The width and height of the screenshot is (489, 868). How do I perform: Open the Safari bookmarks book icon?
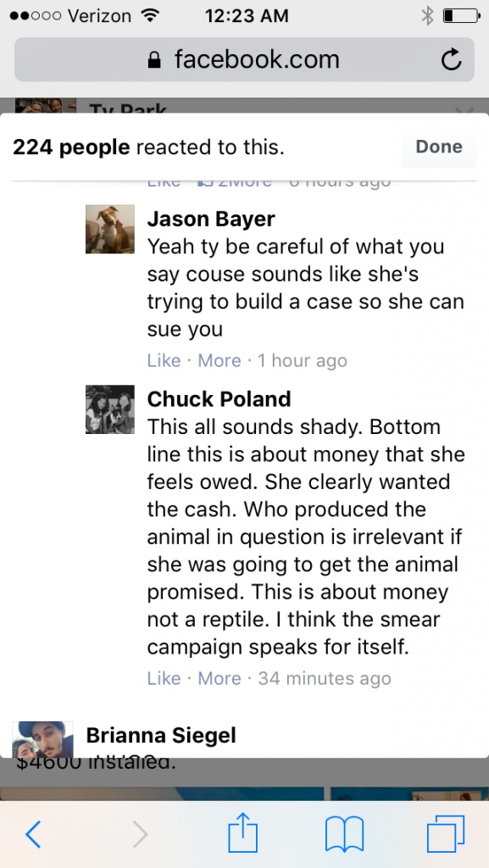[344, 834]
